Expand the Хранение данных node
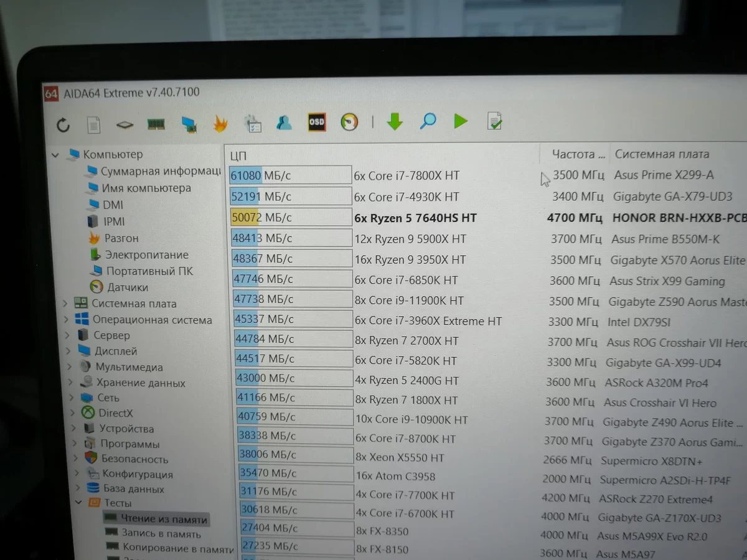This screenshot has width=747, height=560. pos(69,383)
